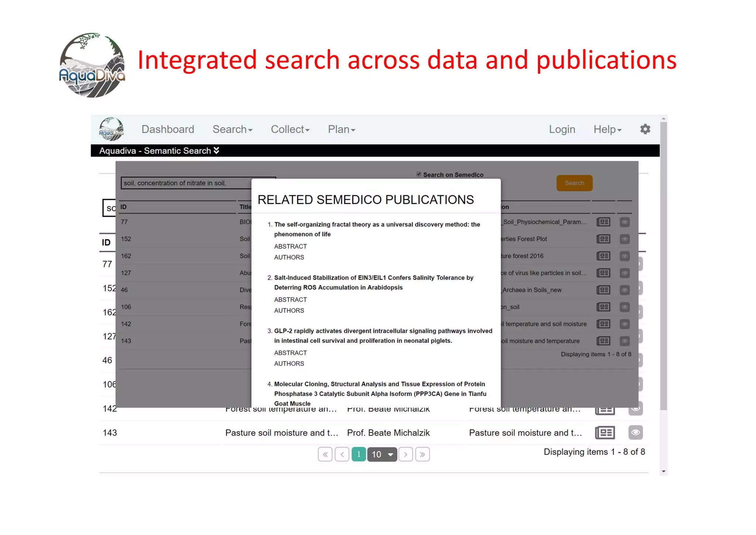Open publication on self-organizing fractal theory
The image size is (756, 535).
point(377,229)
